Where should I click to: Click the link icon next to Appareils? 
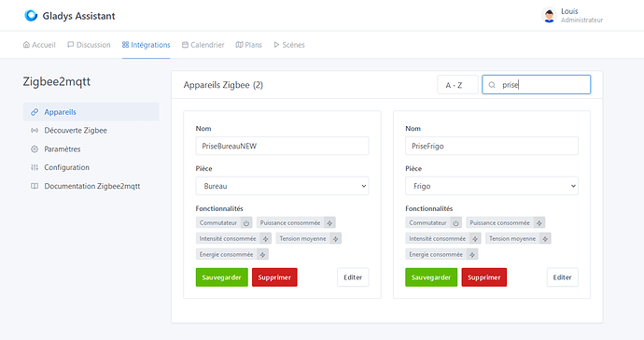(35, 112)
